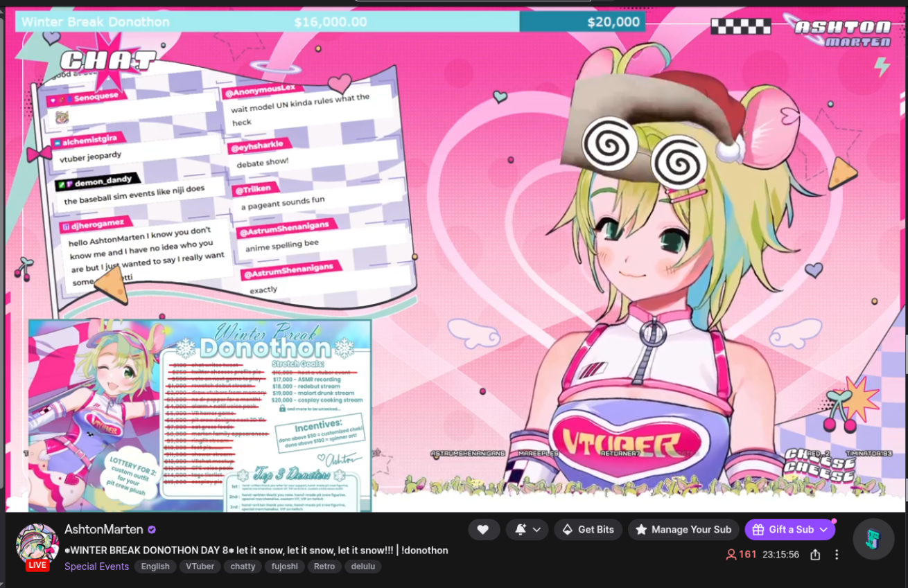Click the RETURNER7 name along the stream bottom
Image resolution: width=908 pixels, height=588 pixels.
pyautogui.click(x=619, y=454)
